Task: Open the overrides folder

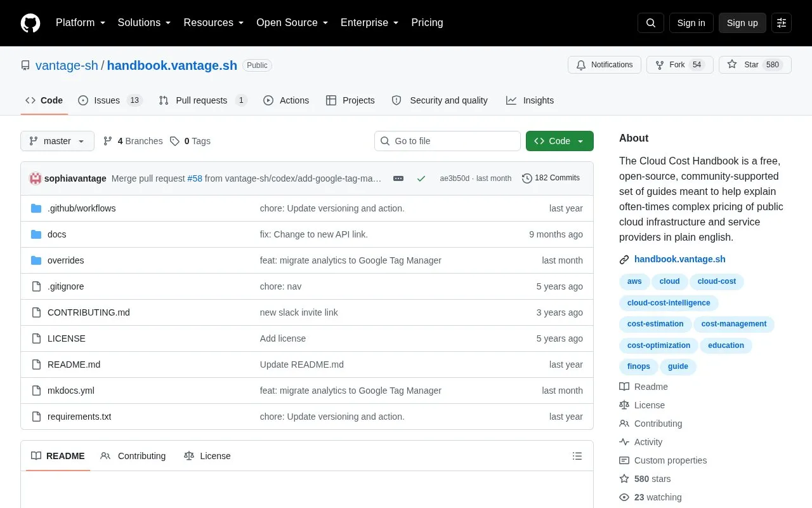Action: [65, 260]
